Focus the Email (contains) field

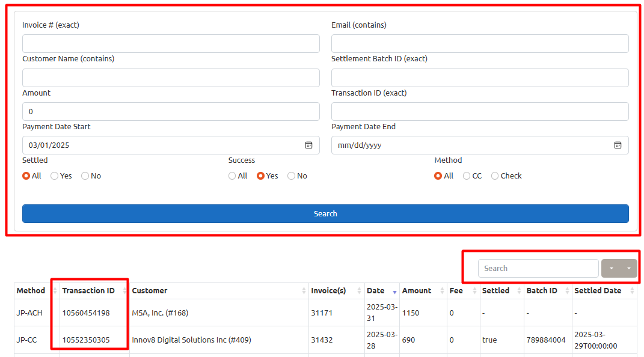point(480,43)
